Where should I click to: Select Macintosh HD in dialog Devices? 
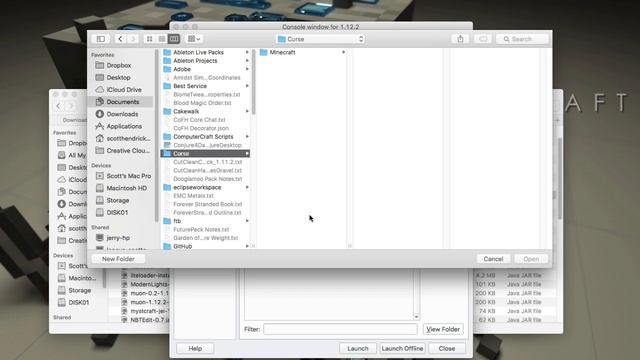(x=126, y=188)
